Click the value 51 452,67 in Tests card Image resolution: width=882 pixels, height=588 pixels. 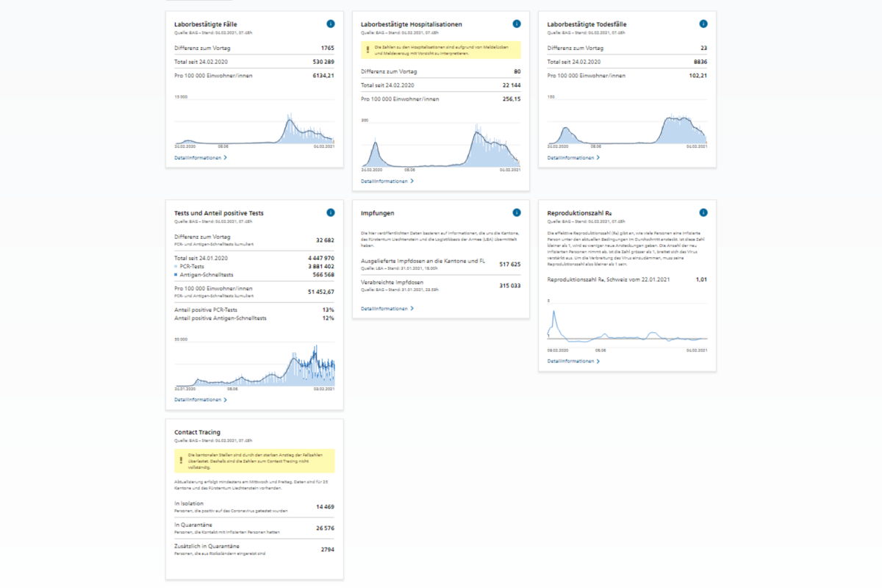pos(321,292)
